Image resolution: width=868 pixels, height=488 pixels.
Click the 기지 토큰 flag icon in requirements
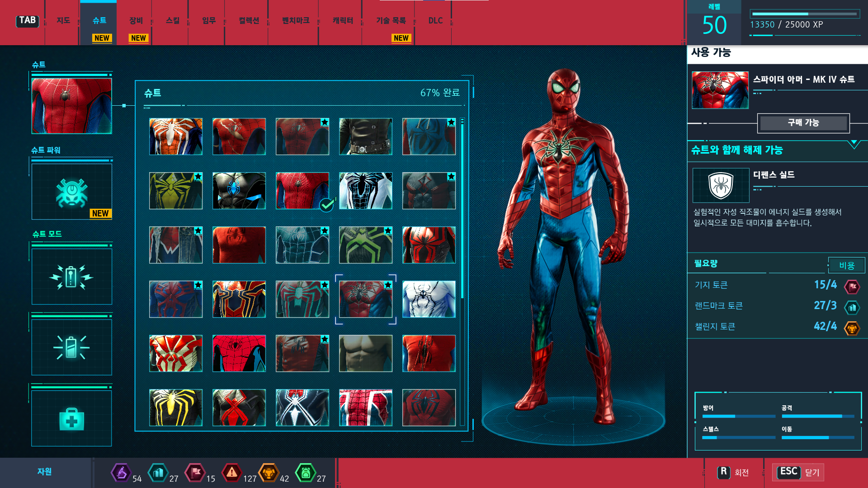point(852,286)
